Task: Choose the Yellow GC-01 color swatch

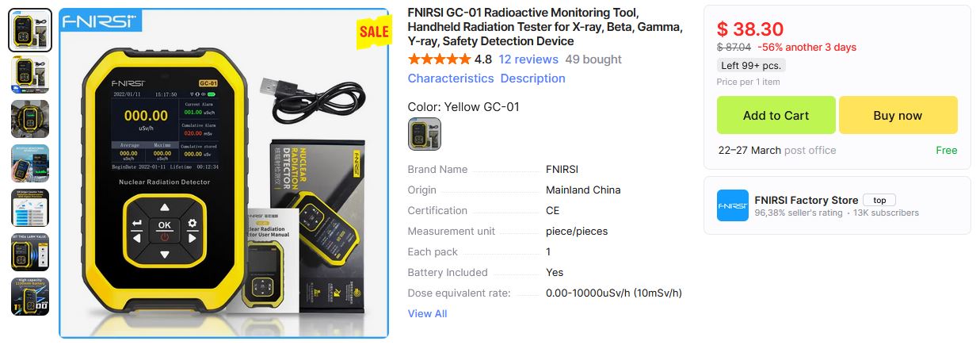Action: (425, 134)
